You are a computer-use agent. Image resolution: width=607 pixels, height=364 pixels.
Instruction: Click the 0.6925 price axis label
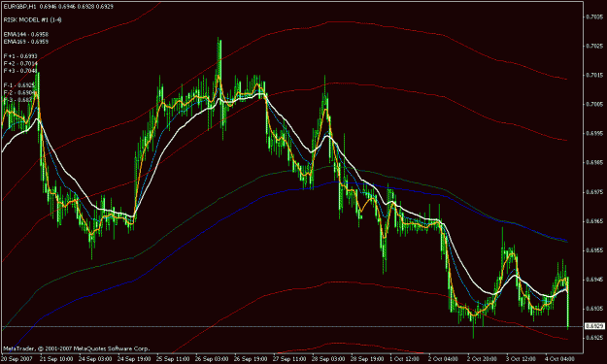coord(593,338)
